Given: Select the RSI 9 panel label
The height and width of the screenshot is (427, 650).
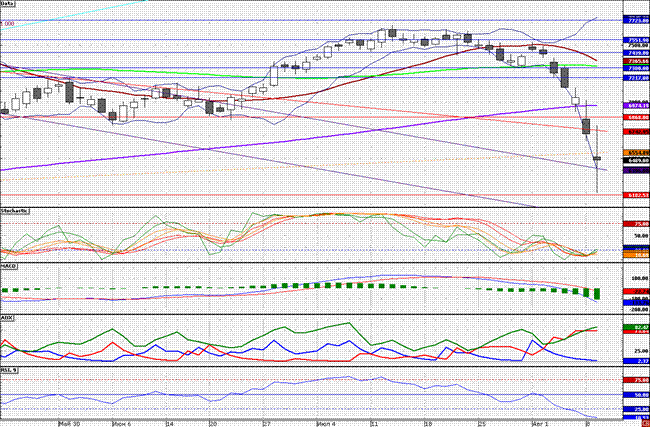Looking at the screenshot, I should (9, 369).
